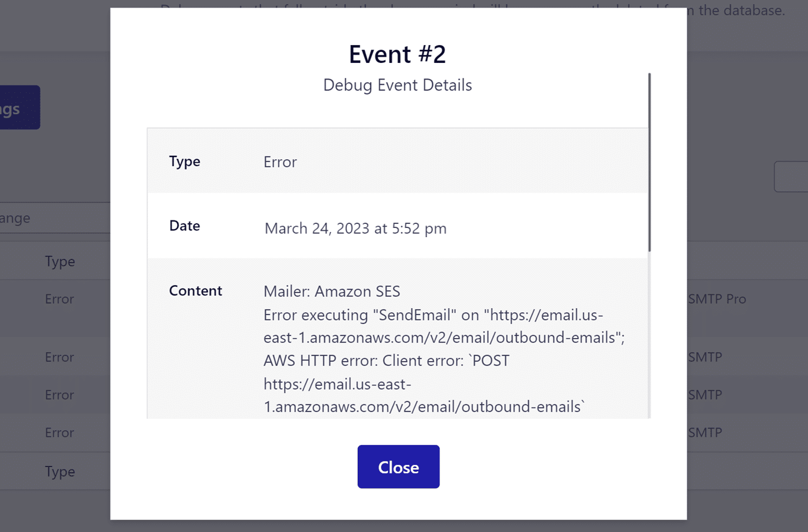Open the Date Range filter
Screen dimensions: 808x532
coord(15,218)
